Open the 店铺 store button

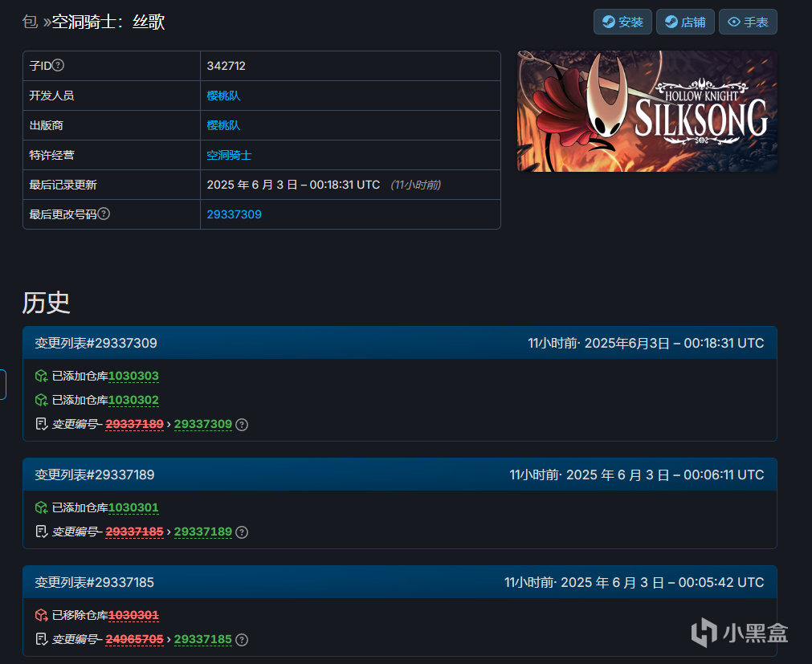[685, 22]
